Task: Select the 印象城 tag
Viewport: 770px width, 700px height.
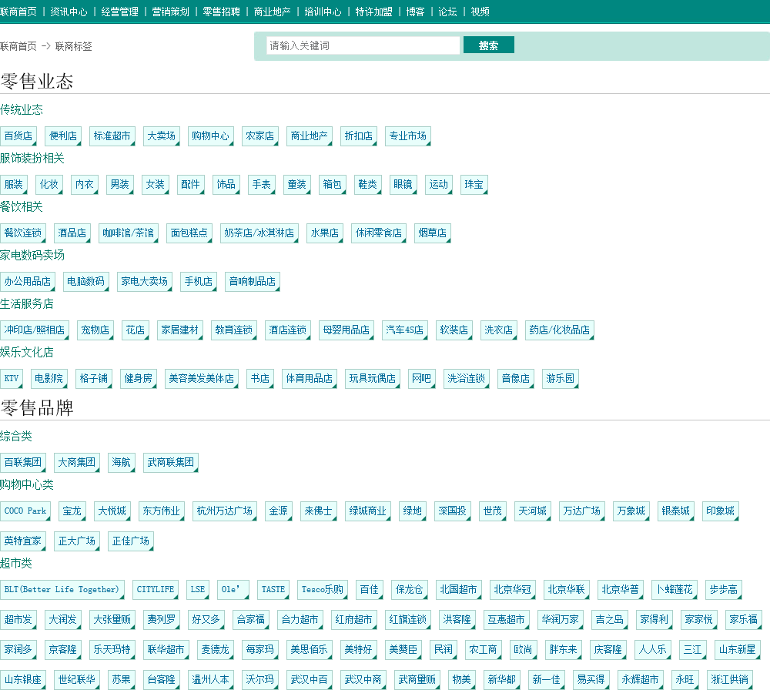Action: (721, 511)
